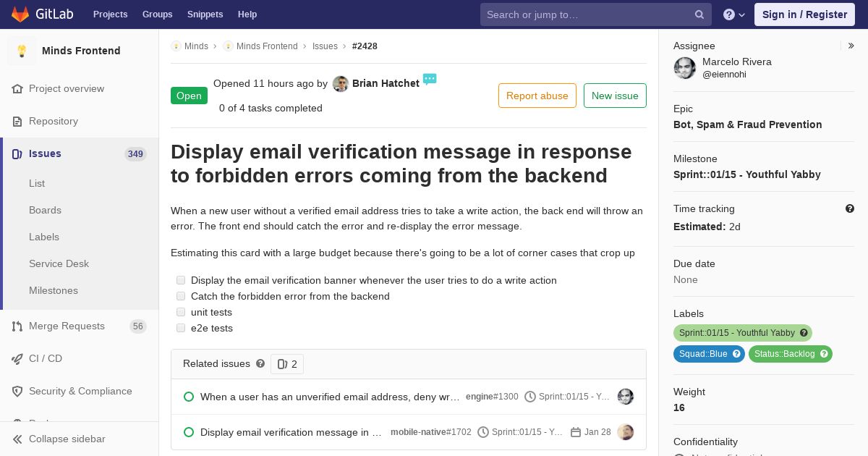868x456 pixels.
Task: Check the 'e2e tests' task checkbox
Action: tap(181, 328)
